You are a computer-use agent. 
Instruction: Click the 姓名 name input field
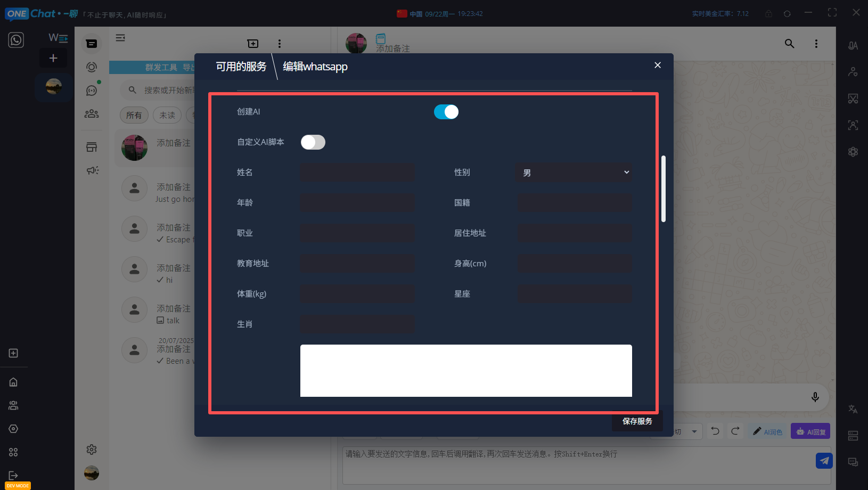coord(357,172)
